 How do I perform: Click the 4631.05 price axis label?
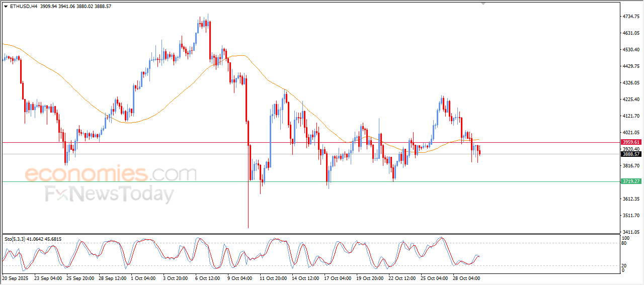631,33
